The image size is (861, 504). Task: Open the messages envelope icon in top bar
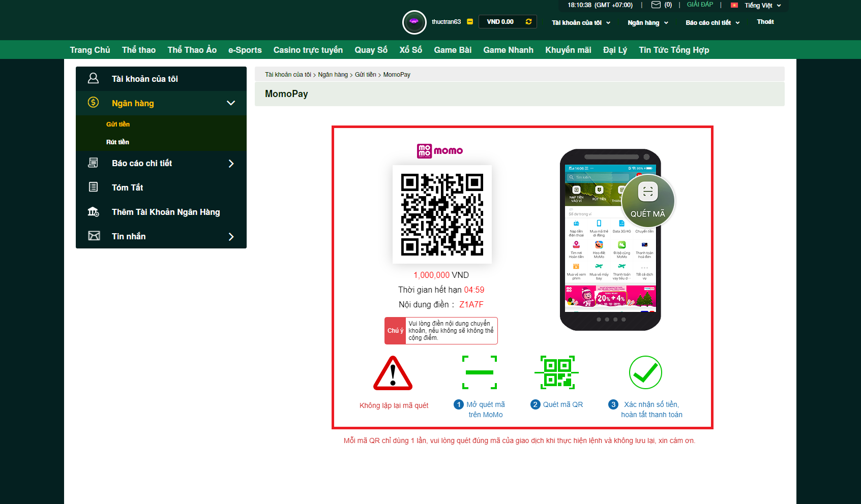656,5
